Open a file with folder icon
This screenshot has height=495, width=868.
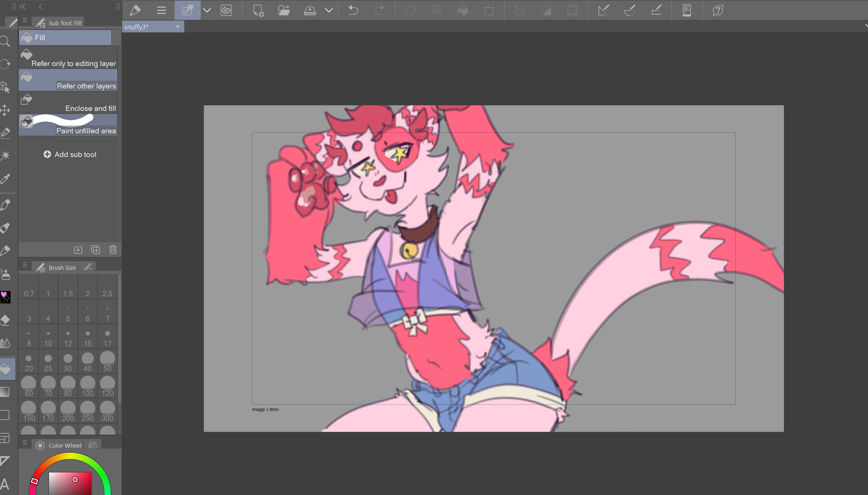(284, 10)
